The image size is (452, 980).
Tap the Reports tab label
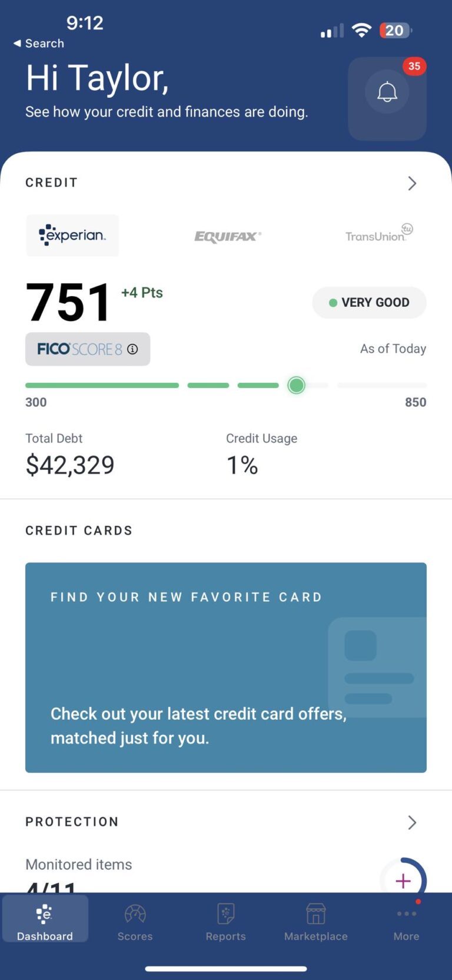coord(225,936)
